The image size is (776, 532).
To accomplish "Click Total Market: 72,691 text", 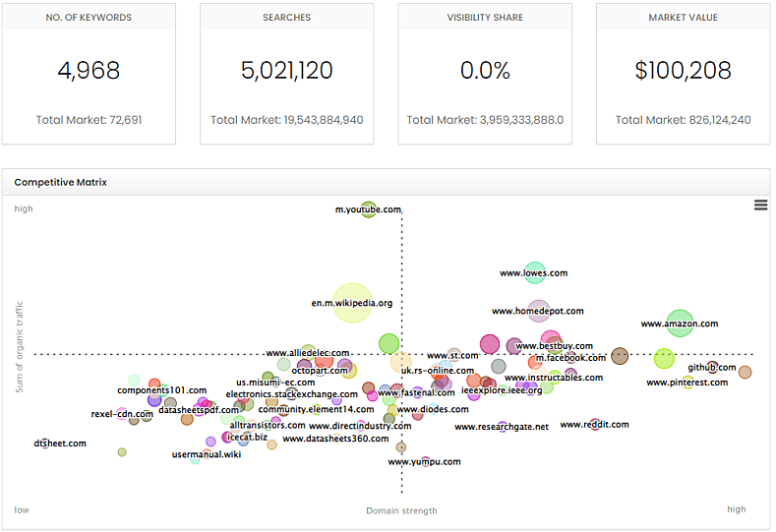I will (89, 120).
